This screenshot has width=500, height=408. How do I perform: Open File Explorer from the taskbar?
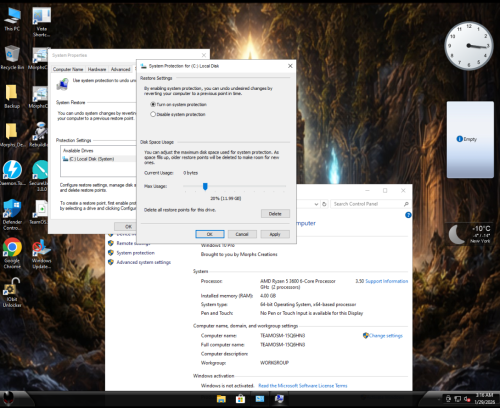(x=221, y=399)
